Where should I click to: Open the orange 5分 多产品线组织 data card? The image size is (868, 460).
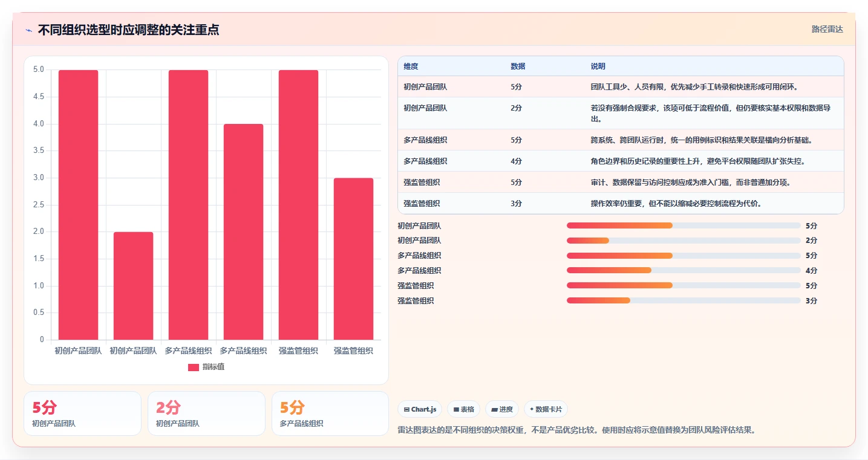(x=330, y=413)
